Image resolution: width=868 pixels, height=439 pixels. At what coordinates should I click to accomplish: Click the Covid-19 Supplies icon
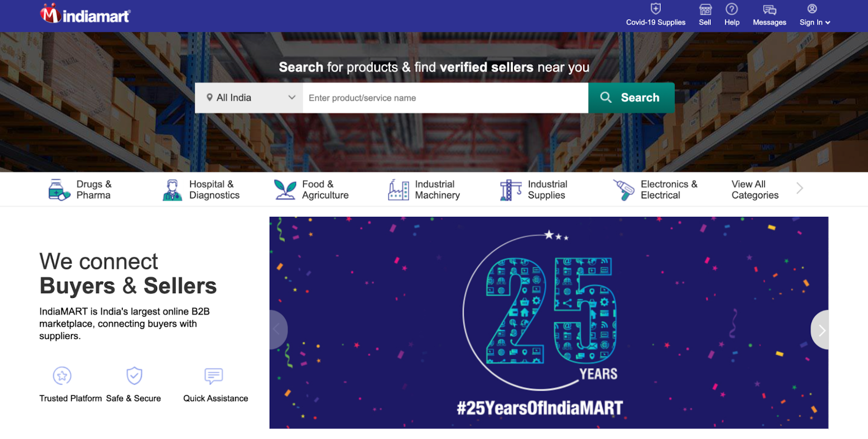pos(656,8)
